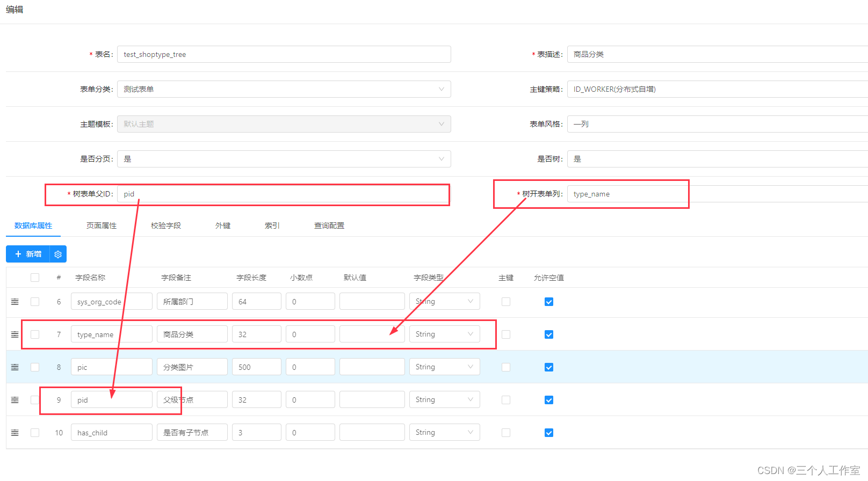
Task: Switch to 外键 tab
Action: click(x=223, y=225)
